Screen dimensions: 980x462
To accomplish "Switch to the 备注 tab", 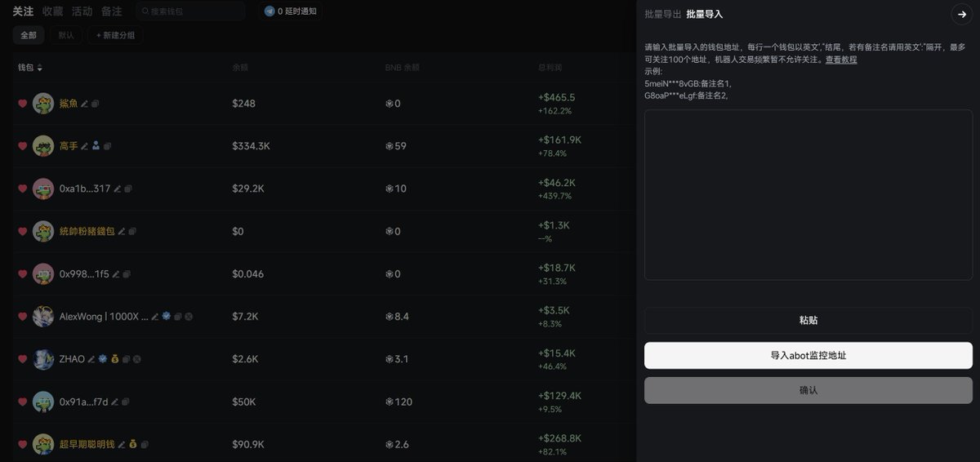I will click(x=111, y=11).
